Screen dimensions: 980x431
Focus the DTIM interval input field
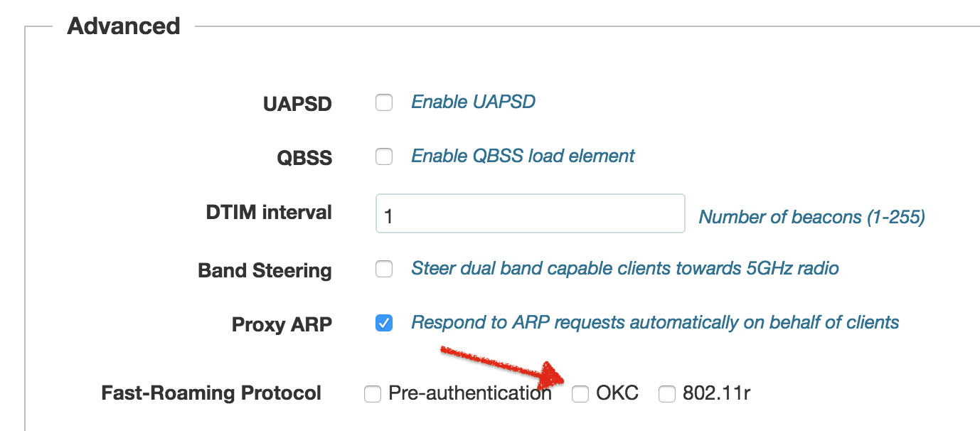click(530, 213)
